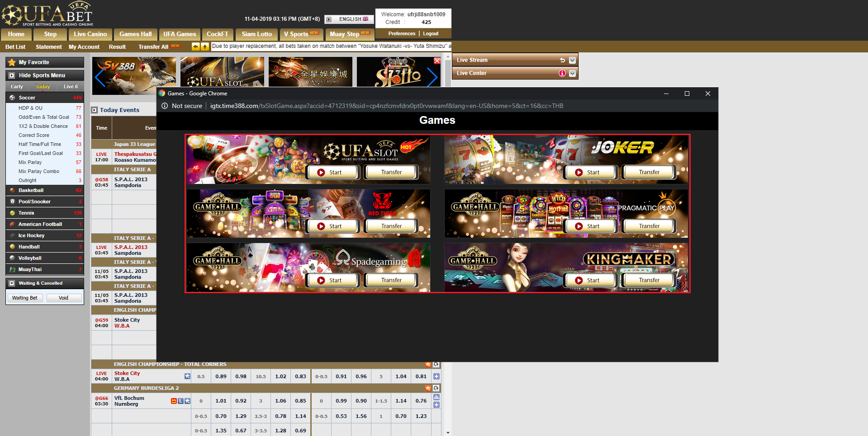Screen dimensions: 868x436
Task: Click the Tennis ball icon in sports menu
Action: 12,213
